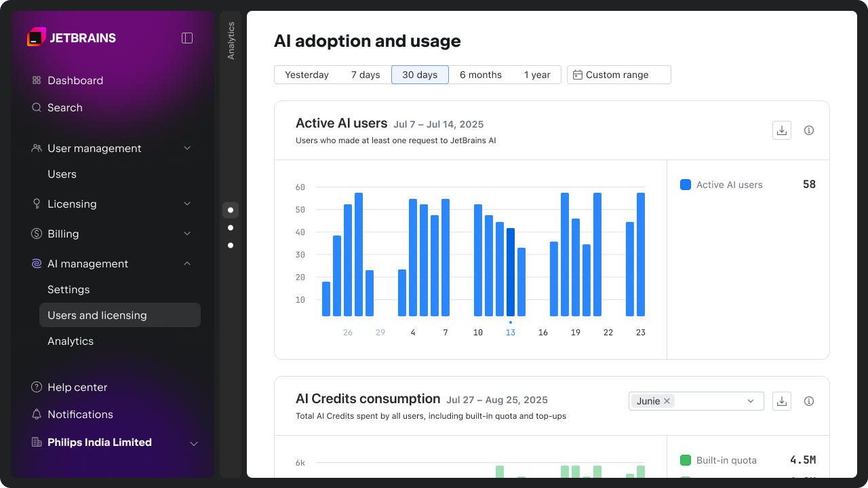The image size is (868, 488).
Task: Expand the User management section
Action: coord(187,148)
